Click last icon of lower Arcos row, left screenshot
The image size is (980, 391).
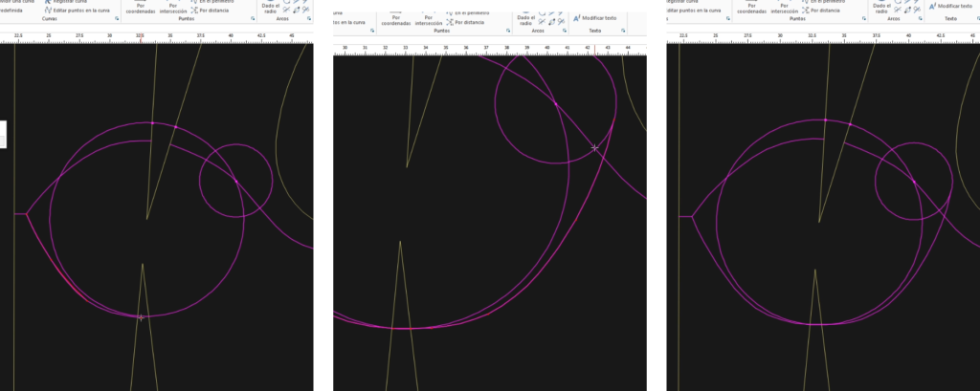(x=305, y=10)
